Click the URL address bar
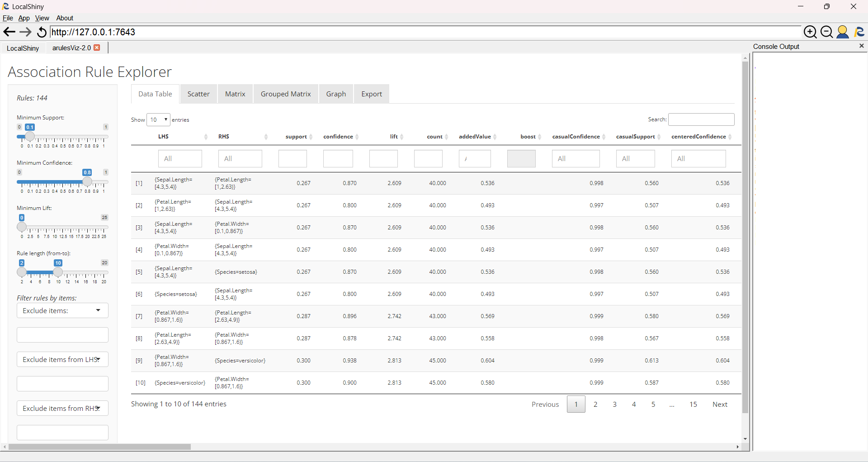The width and height of the screenshot is (868, 462). (x=425, y=32)
